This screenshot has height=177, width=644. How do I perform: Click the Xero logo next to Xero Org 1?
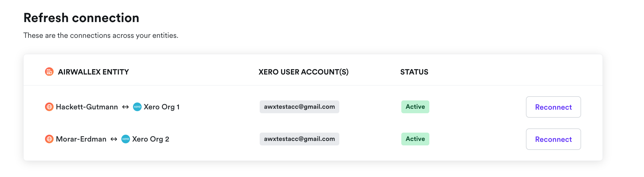[137, 107]
